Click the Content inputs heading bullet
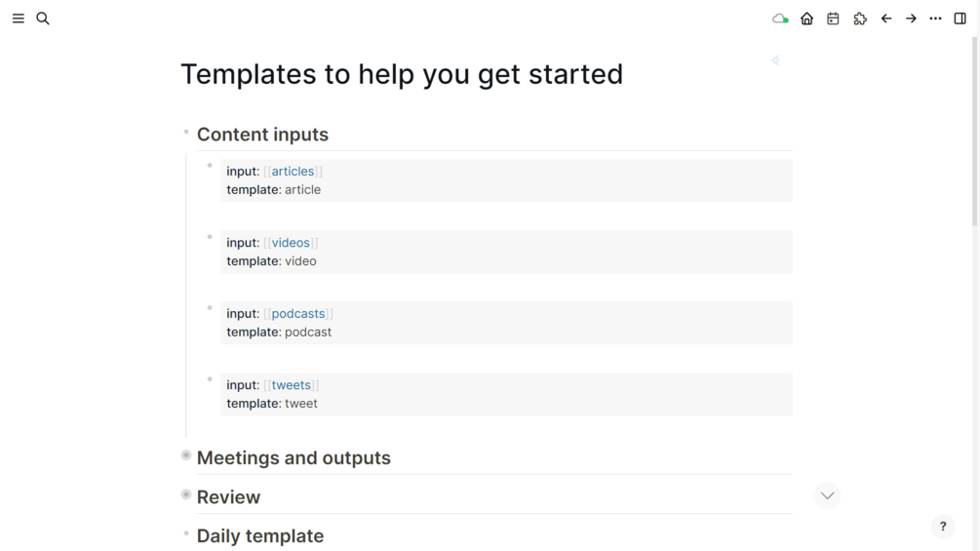The image size is (980, 551). (186, 132)
